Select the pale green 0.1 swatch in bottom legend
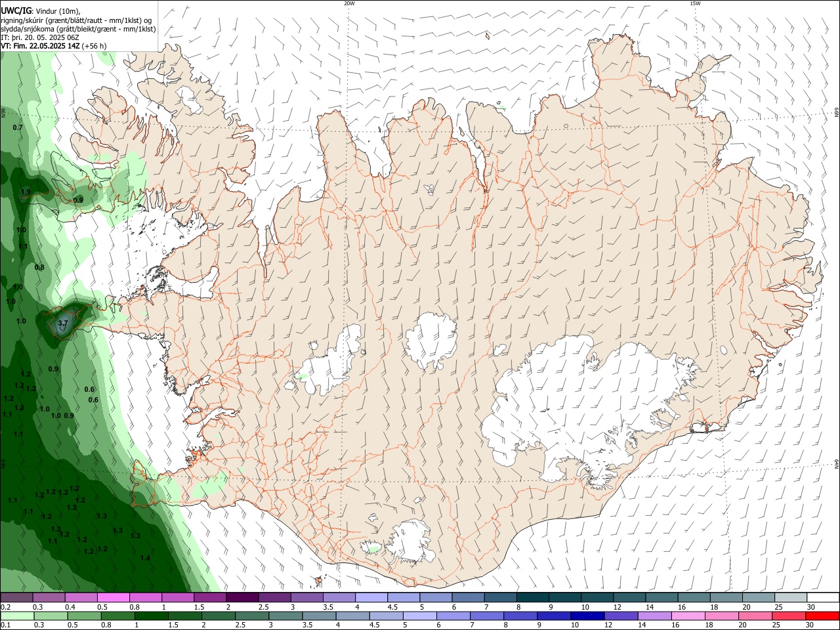 pos(17,616)
